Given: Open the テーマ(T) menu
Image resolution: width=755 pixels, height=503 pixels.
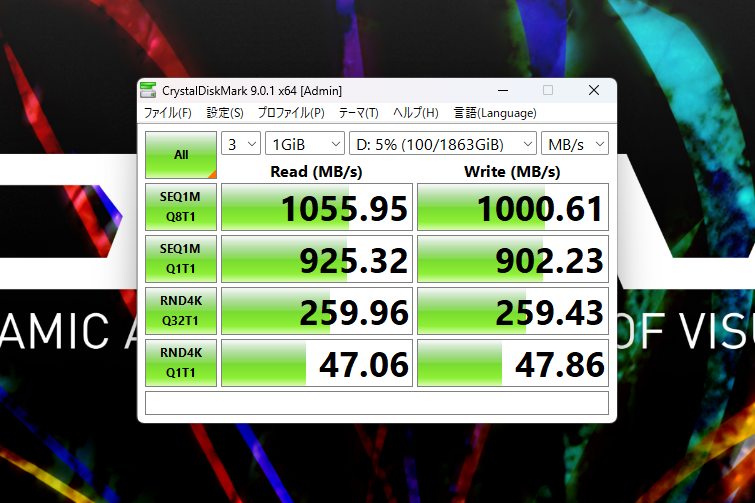Looking at the screenshot, I should pyautogui.click(x=358, y=113).
